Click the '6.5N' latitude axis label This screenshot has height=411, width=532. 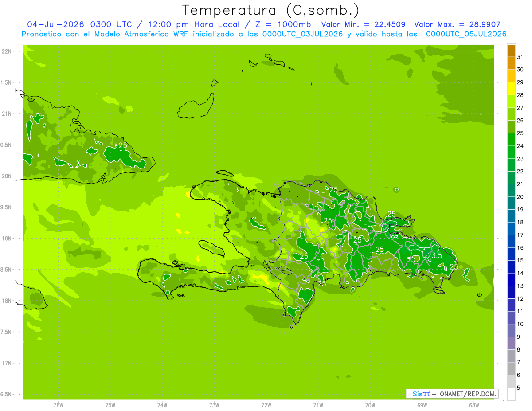pos(7,394)
